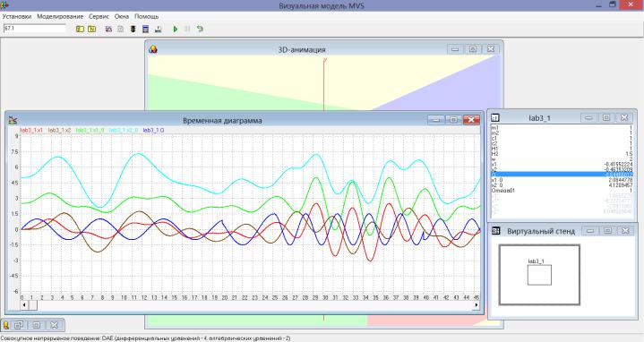Click the diagram scrollbar right arrow
Screen dimensions: 644x342
pyautogui.click(x=477, y=304)
